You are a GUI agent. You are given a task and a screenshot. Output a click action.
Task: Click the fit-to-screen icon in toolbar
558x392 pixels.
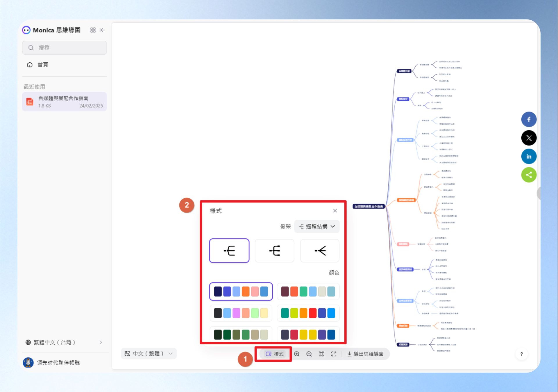point(321,354)
